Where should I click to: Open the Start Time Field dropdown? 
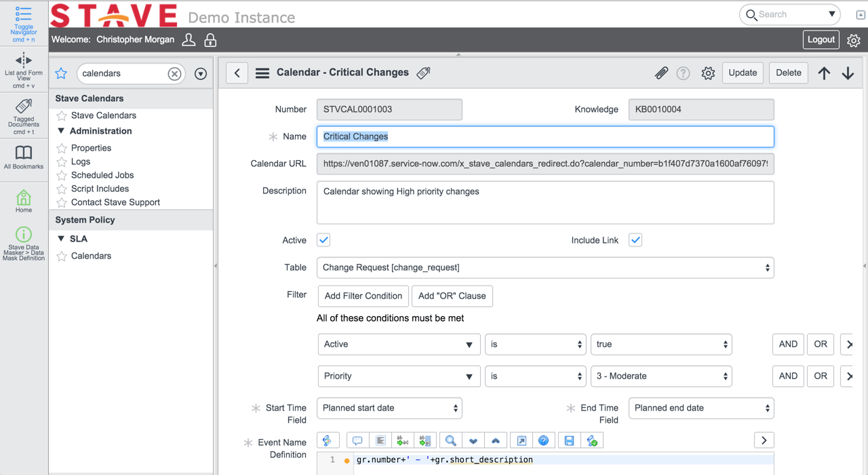pos(389,408)
